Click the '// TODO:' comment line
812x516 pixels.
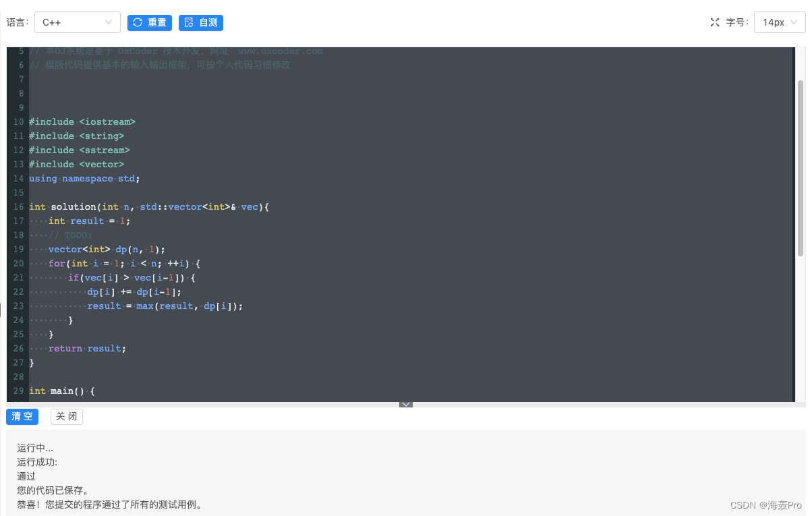(70, 235)
